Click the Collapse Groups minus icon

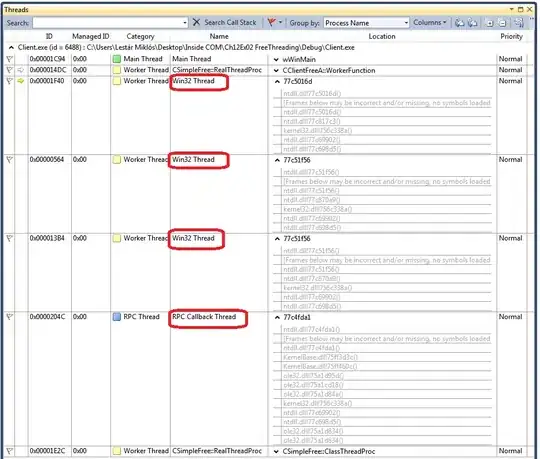502,23
